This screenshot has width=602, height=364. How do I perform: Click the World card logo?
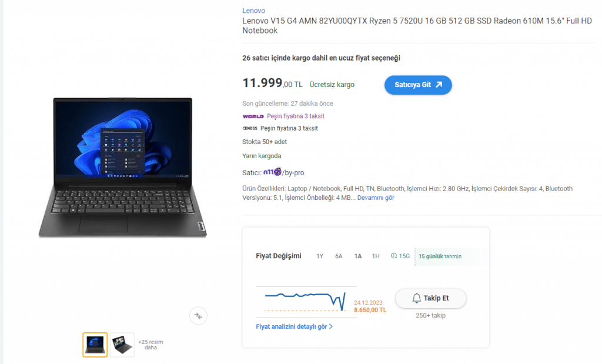pyautogui.click(x=253, y=116)
